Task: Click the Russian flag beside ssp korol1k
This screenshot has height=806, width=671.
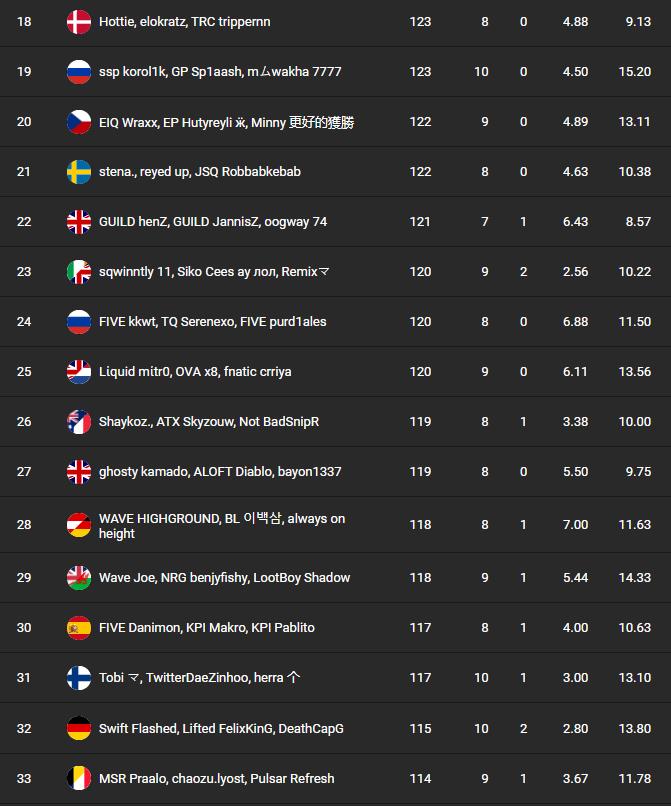Action: click(78, 71)
